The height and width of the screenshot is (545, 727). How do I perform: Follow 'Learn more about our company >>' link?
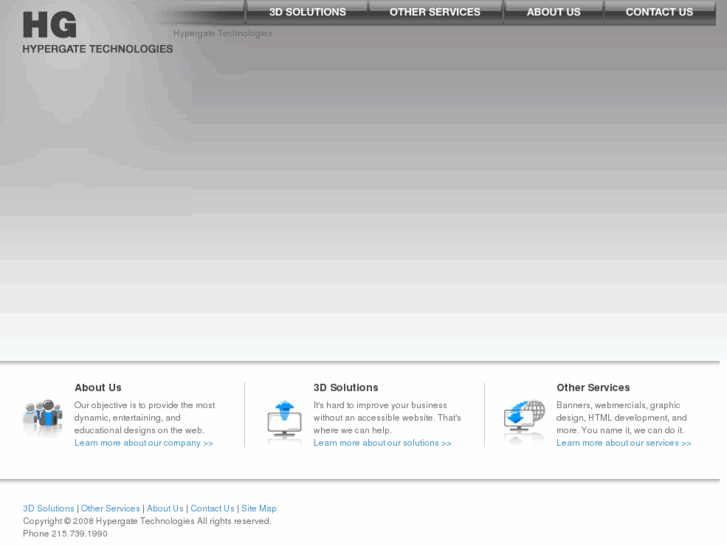[144, 443]
